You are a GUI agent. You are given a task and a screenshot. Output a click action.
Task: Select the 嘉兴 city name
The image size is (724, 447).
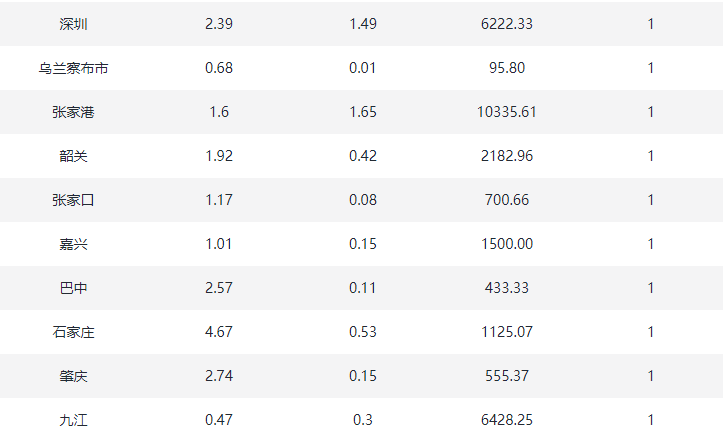coord(73,244)
